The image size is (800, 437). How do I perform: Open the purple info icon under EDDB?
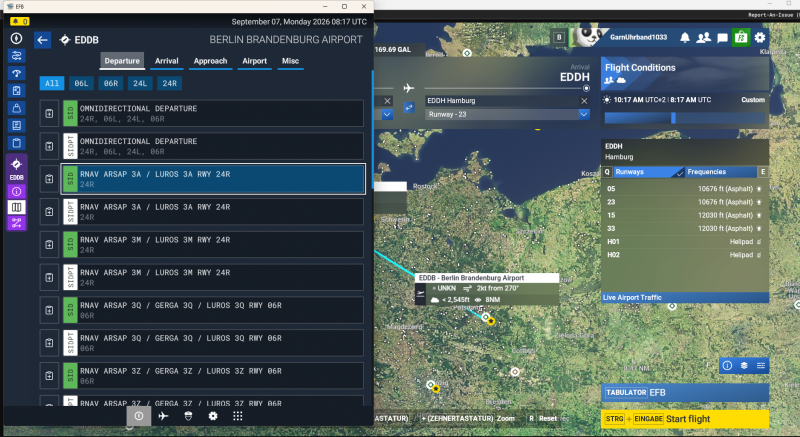click(16, 192)
